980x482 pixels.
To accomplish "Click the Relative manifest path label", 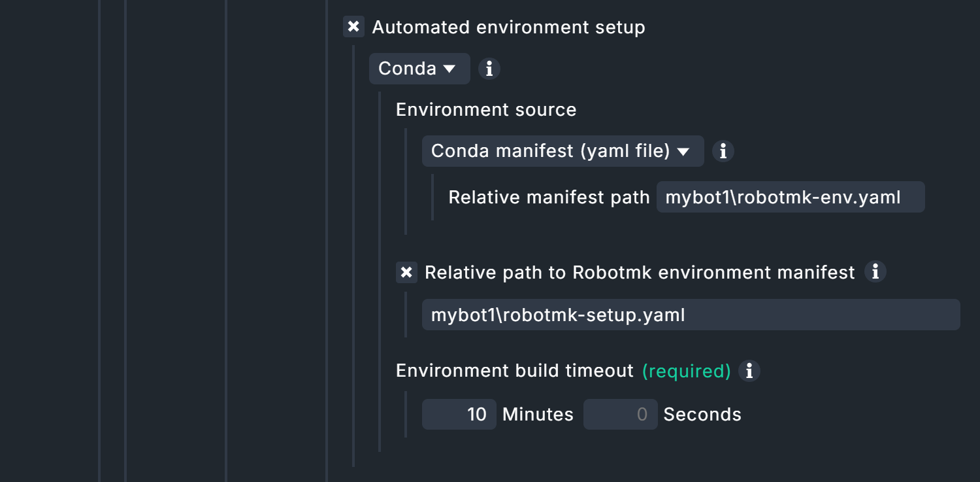I will point(549,197).
